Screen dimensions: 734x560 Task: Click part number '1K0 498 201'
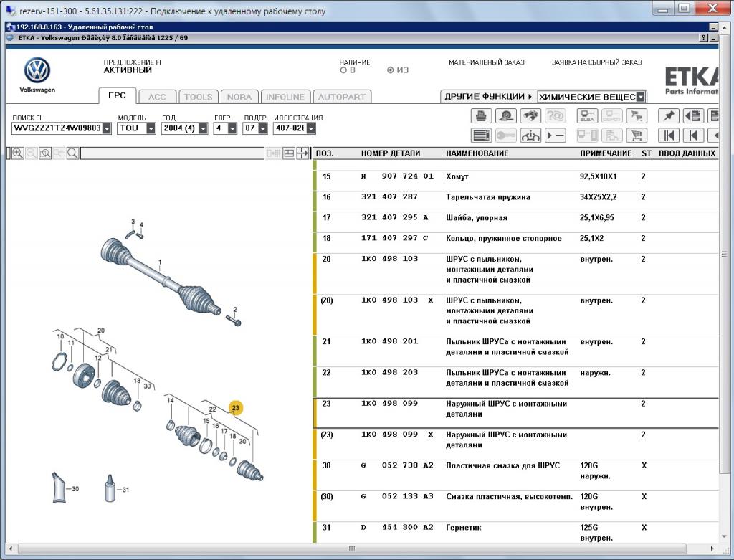[x=389, y=341]
